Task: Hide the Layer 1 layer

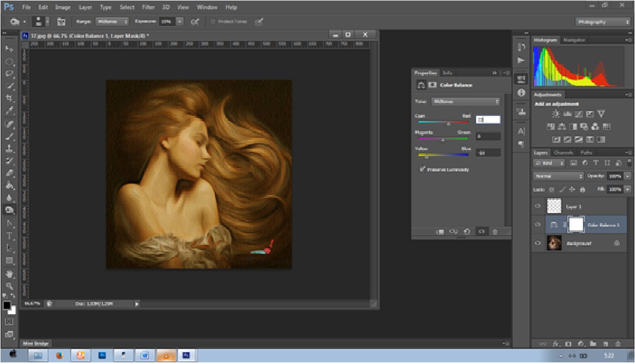Action: (538, 206)
